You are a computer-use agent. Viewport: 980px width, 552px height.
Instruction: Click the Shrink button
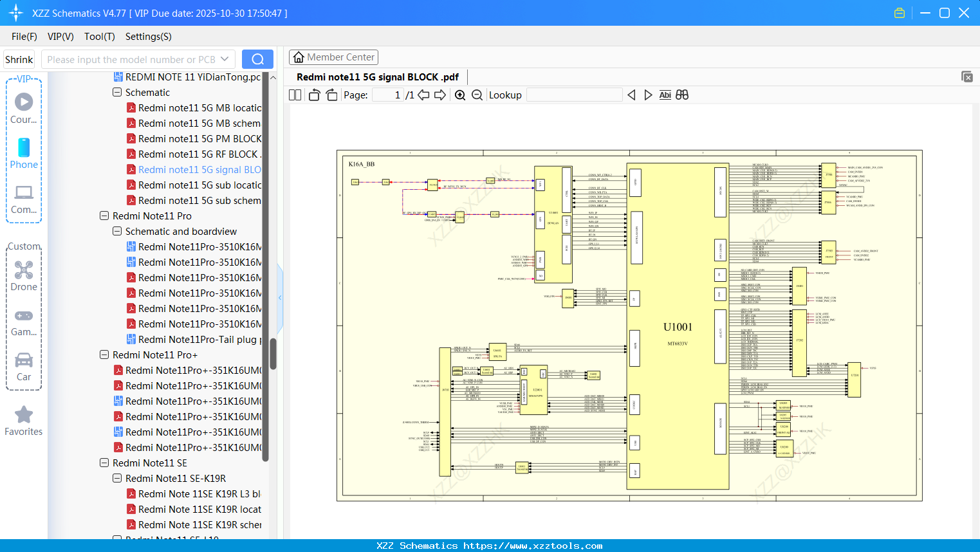[19, 59]
